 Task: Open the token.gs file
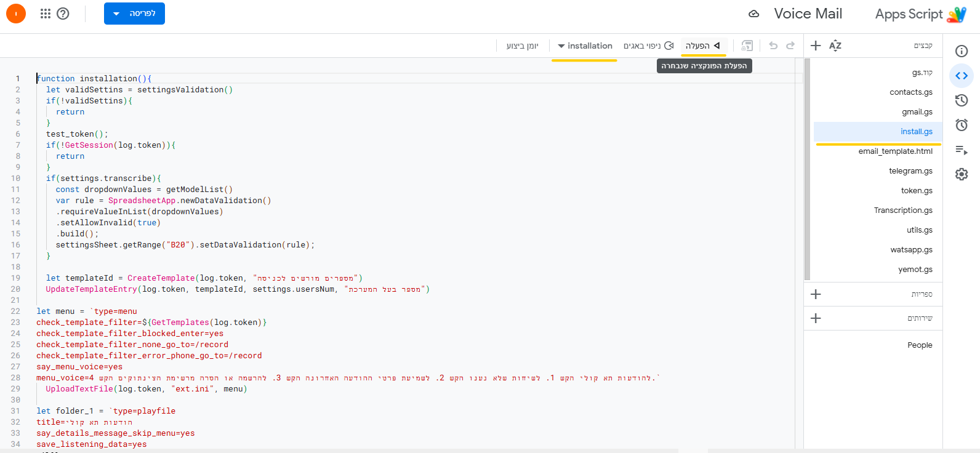917,191
